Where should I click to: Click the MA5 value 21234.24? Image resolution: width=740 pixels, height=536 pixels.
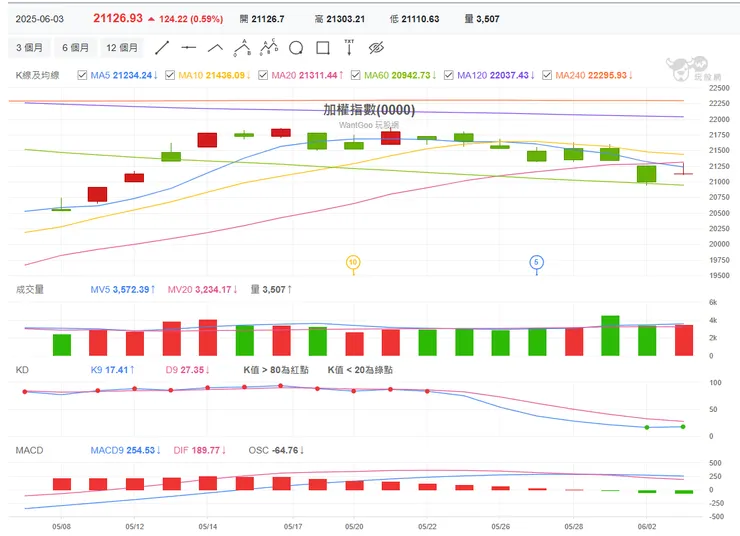132,75
